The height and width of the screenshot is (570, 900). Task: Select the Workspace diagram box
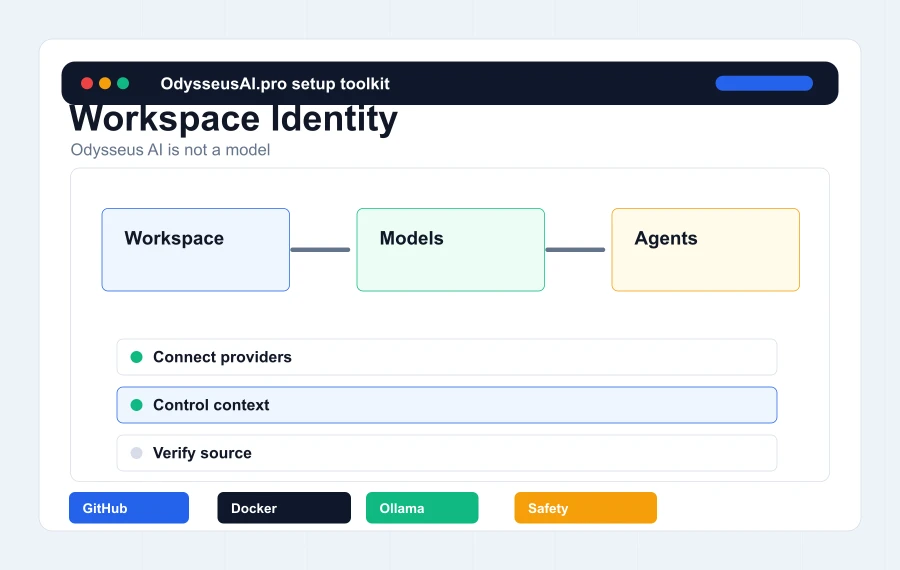pyautogui.click(x=196, y=250)
